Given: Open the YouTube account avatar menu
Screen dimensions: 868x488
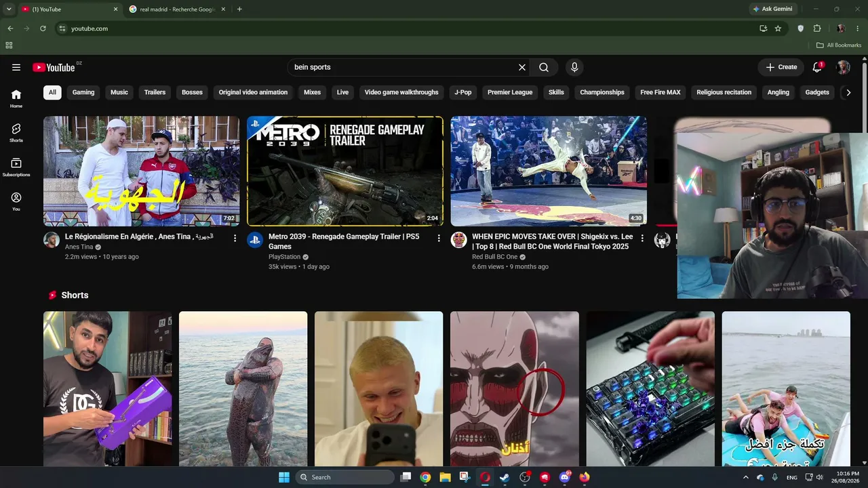Looking at the screenshot, I should (x=844, y=67).
